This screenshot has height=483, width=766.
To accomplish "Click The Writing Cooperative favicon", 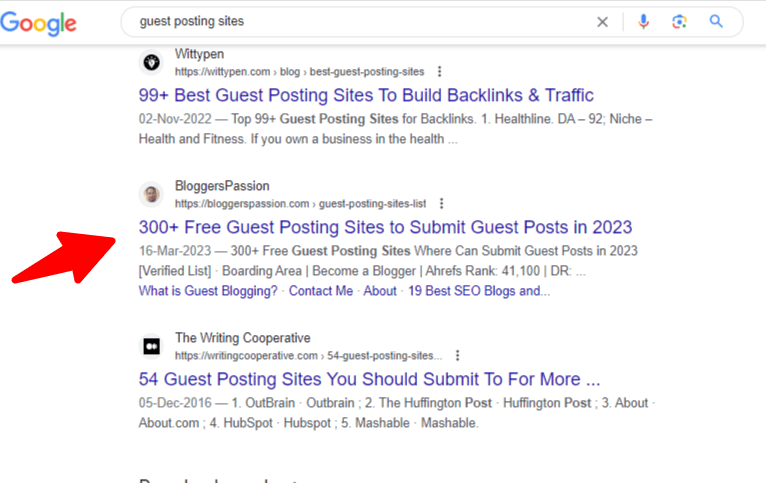I will point(151,346).
